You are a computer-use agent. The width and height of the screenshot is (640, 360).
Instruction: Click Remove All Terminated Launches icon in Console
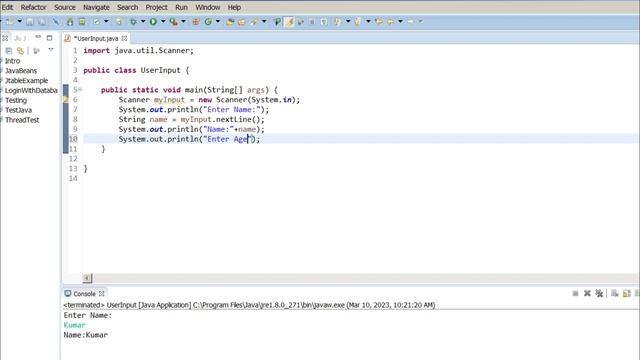pos(599,293)
